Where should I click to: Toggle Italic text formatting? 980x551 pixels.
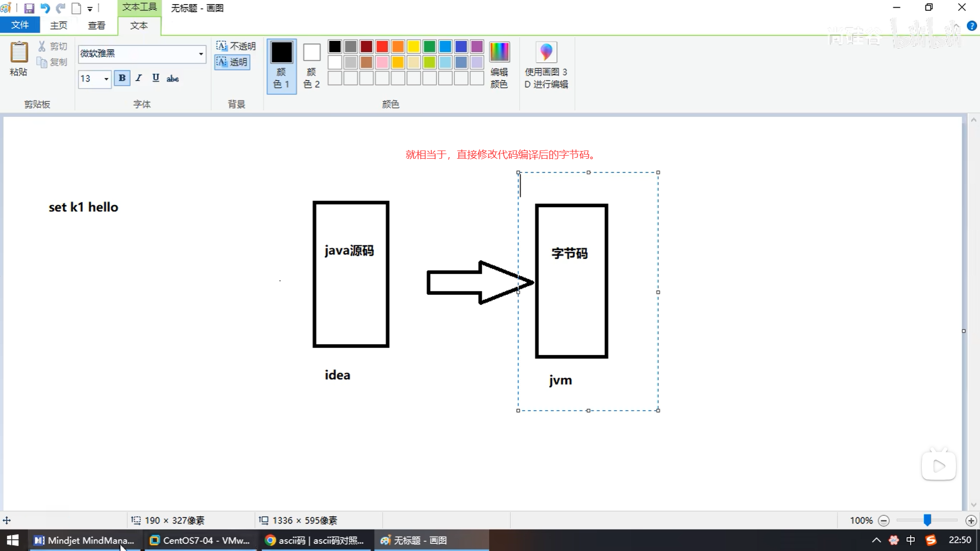coord(139,78)
